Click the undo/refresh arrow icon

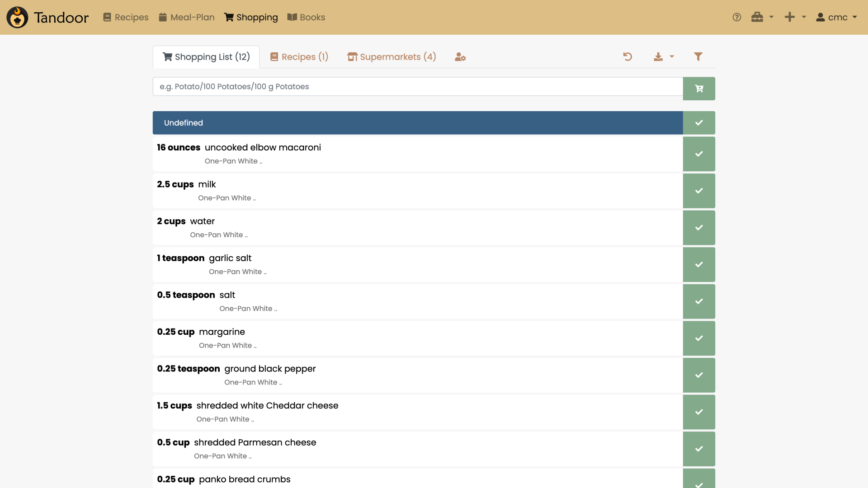[x=627, y=56]
